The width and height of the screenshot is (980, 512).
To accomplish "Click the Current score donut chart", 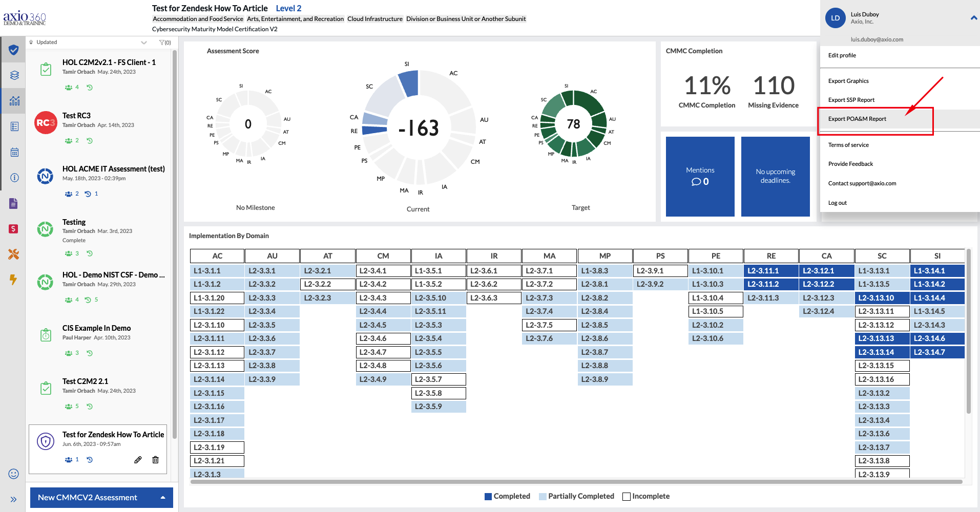I will [419, 127].
